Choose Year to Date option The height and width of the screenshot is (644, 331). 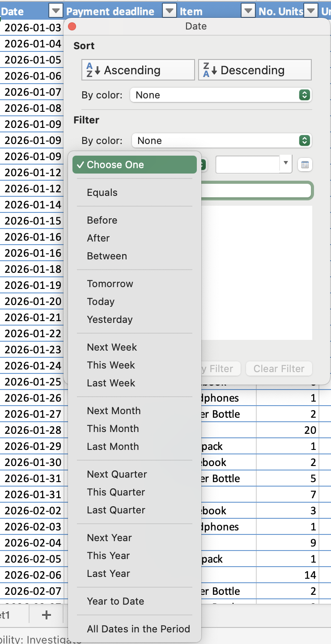point(115,601)
